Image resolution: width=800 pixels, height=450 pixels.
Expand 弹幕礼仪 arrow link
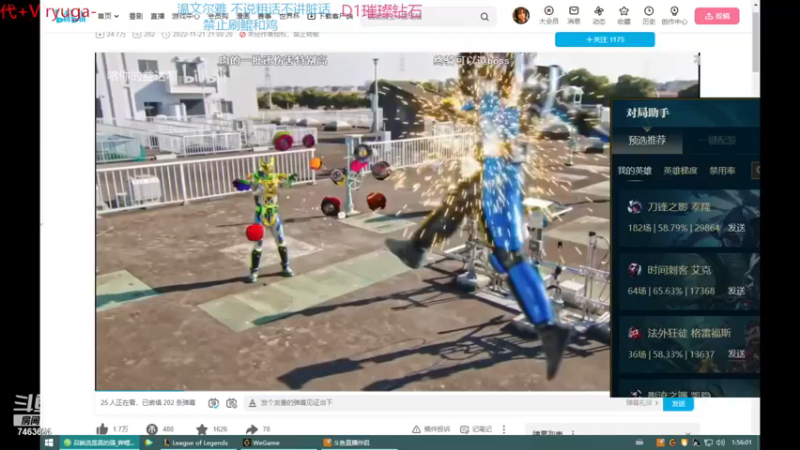point(642,403)
